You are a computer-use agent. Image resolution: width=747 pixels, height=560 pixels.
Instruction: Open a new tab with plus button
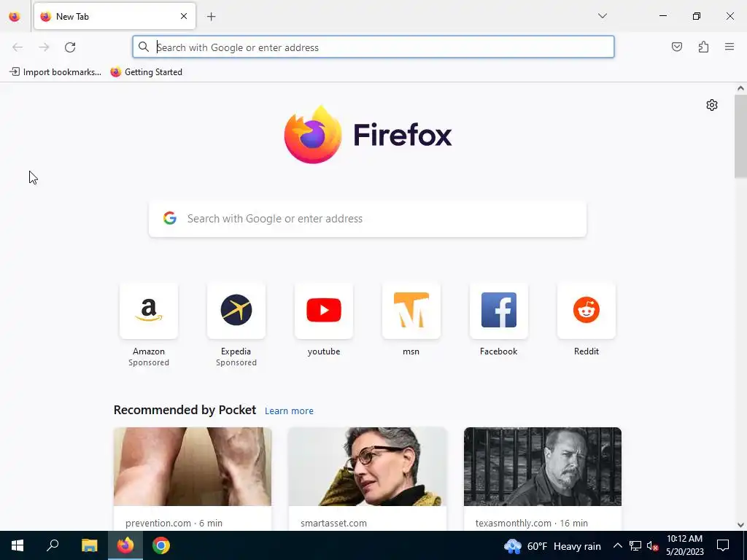click(211, 17)
